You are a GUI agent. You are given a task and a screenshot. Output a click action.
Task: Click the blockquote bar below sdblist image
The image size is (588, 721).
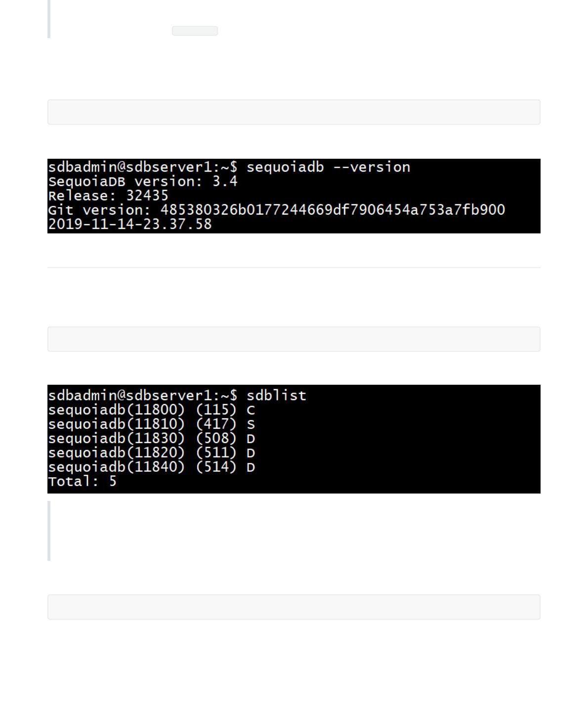click(x=49, y=531)
